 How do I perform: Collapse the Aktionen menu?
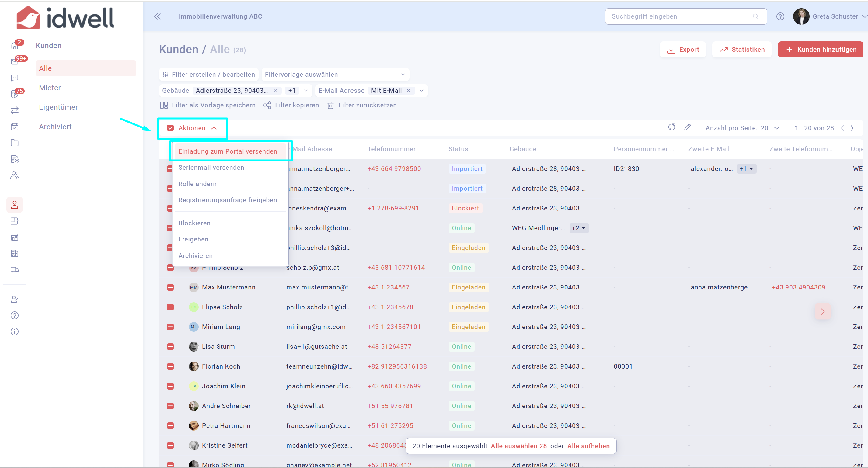pos(198,128)
